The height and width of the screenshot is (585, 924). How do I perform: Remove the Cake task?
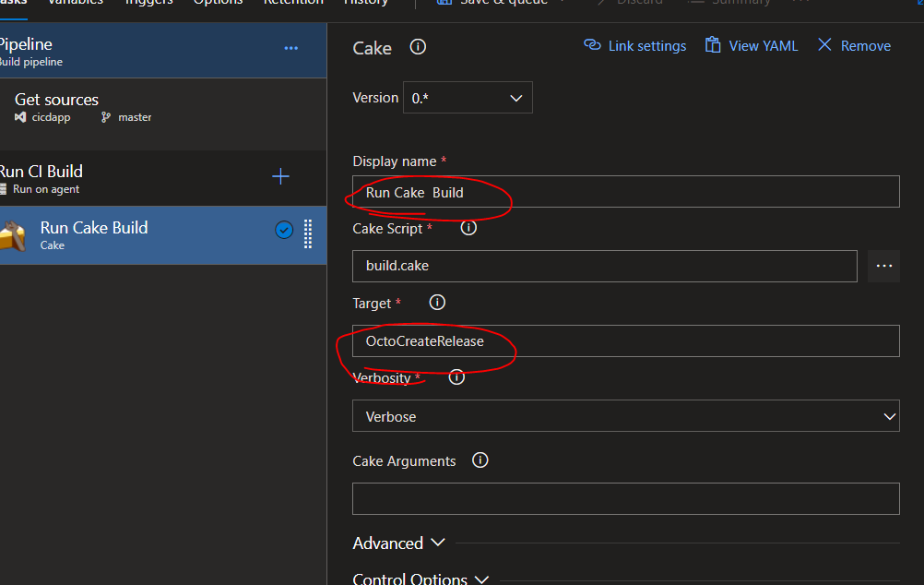click(x=854, y=46)
